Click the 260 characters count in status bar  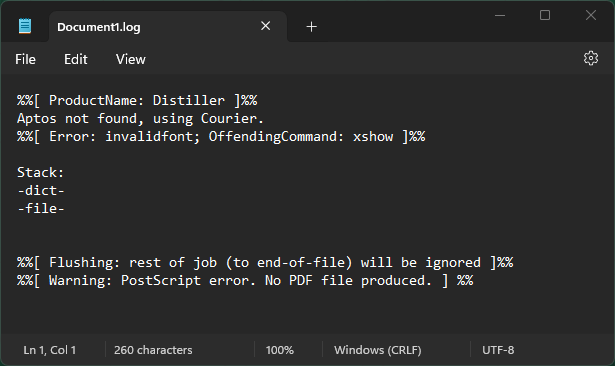click(x=153, y=350)
